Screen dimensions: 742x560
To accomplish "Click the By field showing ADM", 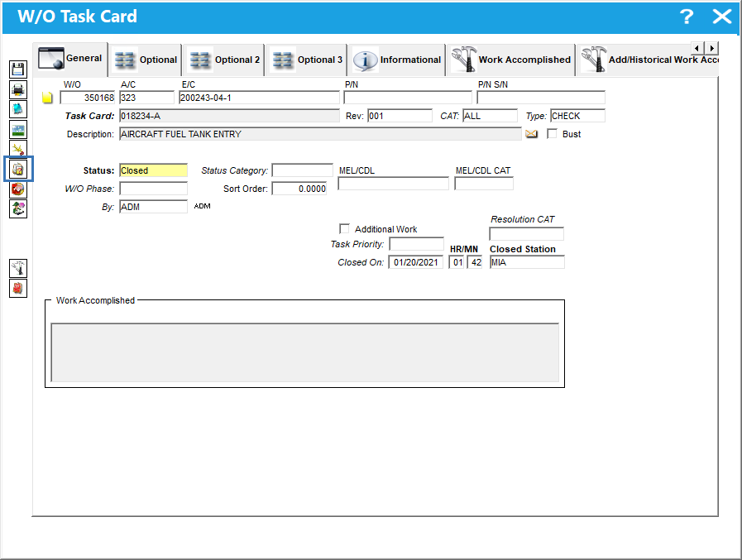I will tap(153, 207).
